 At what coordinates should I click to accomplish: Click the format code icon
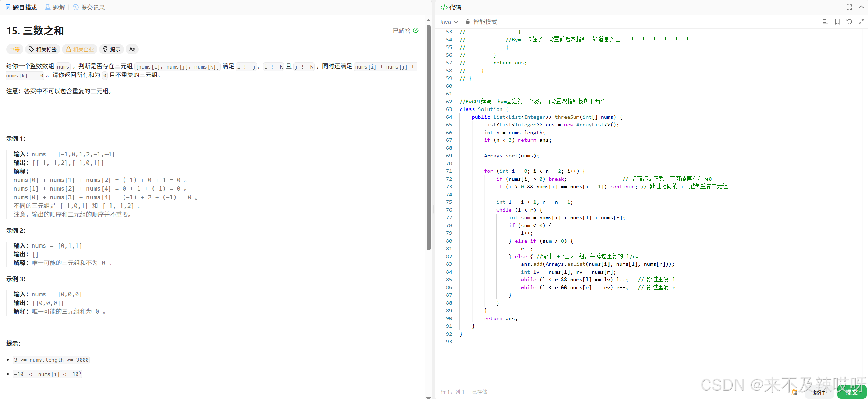coord(825,22)
